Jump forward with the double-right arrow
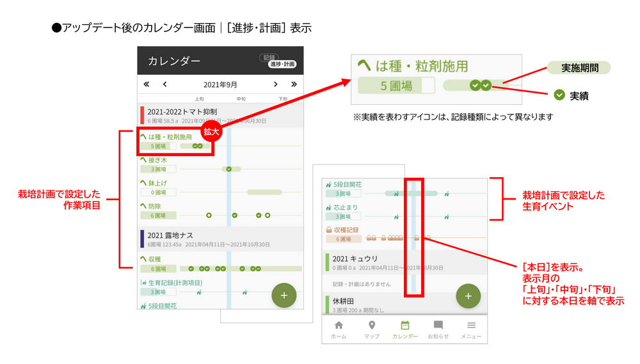This screenshot has width=640, height=364. pyautogui.click(x=294, y=84)
